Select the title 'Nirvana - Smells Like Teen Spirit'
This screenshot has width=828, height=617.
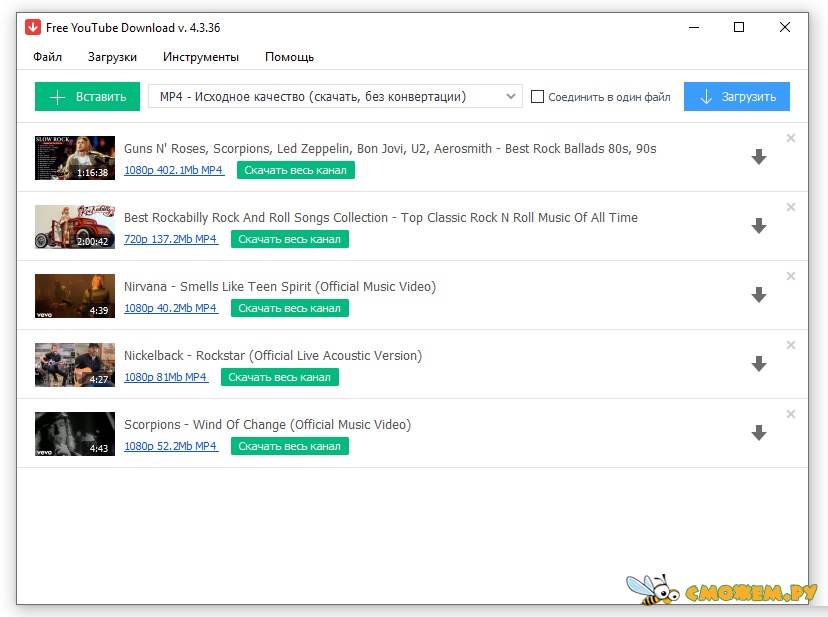tap(280, 286)
